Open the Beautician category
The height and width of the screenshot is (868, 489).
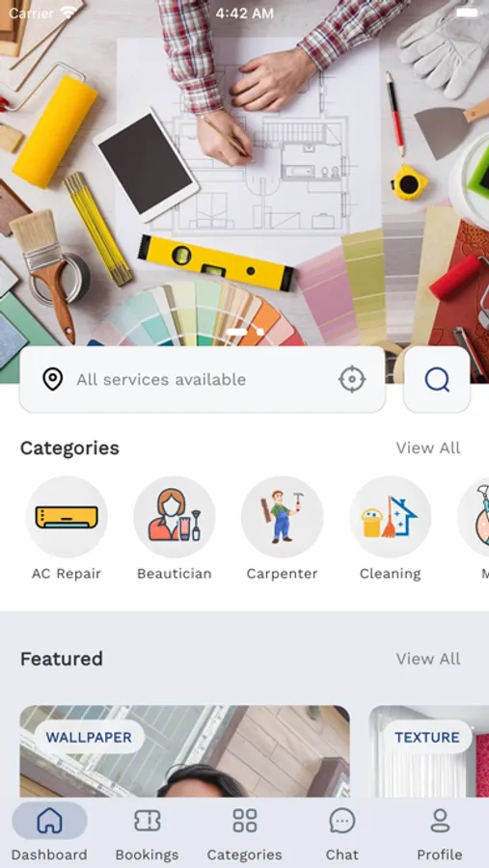click(x=175, y=517)
